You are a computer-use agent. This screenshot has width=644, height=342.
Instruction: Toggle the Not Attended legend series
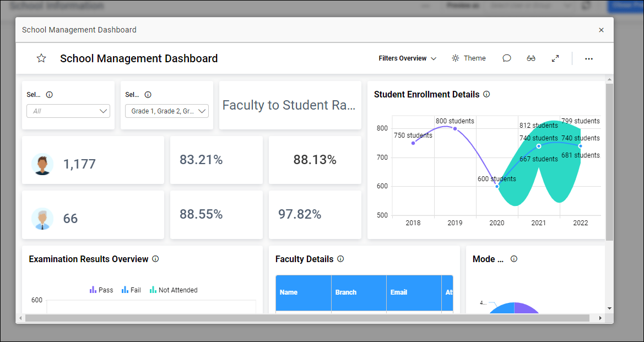click(x=173, y=290)
